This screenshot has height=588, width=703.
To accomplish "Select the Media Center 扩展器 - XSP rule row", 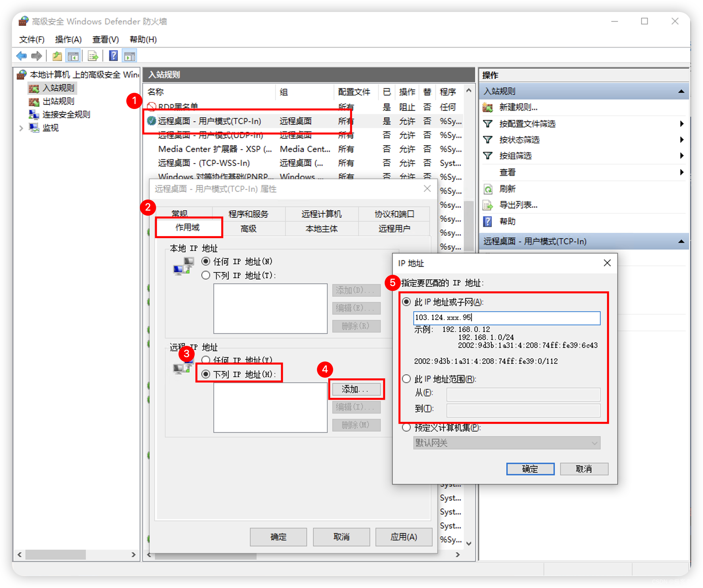I will 304,149.
